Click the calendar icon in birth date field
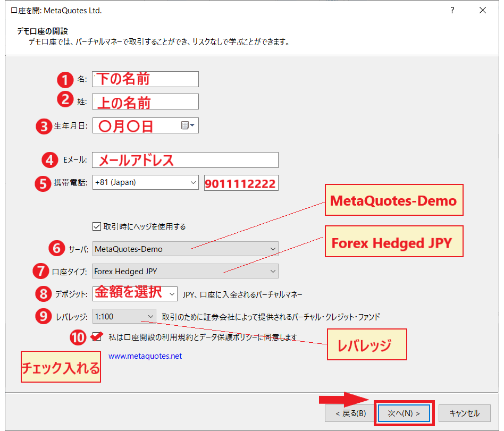Image resolution: width=504 pixels, height=431 pixels. [x=185, y=125]
